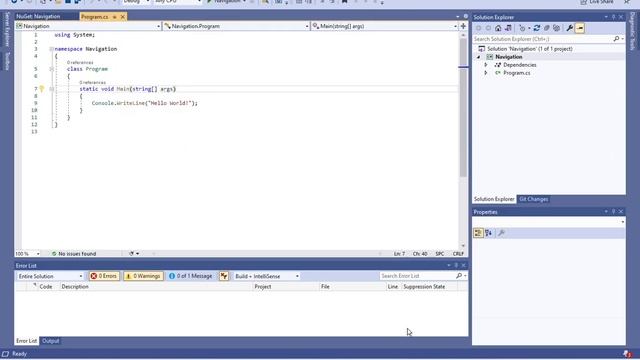Click the CRLF line ending indicator
Screen dimensions: 640x360
pos(458,254)
